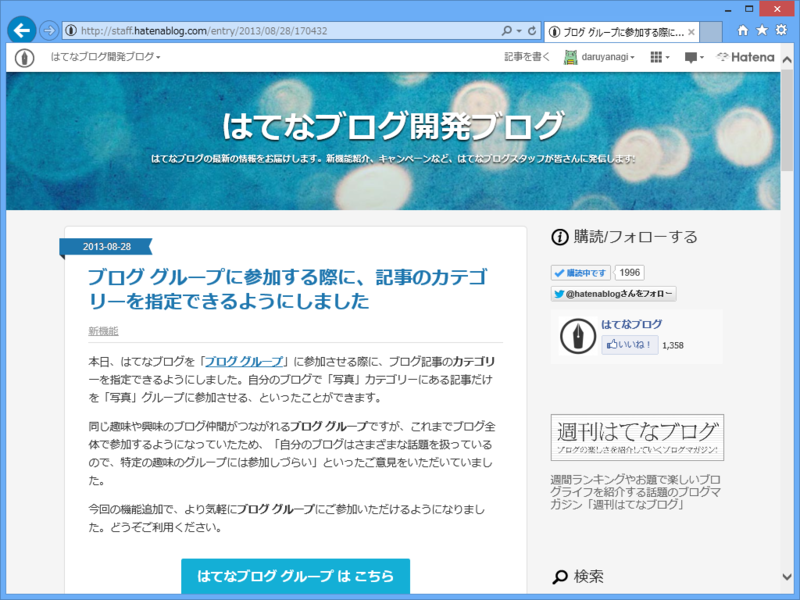Click the Hatena logo link
The height and width of the screenshot is (600, 800).
pyautogui.click(x=745, y=57)
